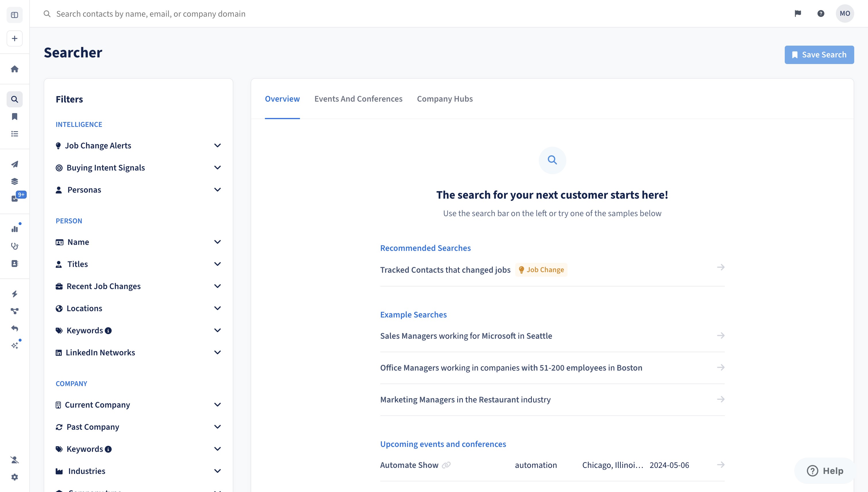This screenshot has height=492, width=868.
Task: Open the MO user avatar menu
Action: pos(845,13)
